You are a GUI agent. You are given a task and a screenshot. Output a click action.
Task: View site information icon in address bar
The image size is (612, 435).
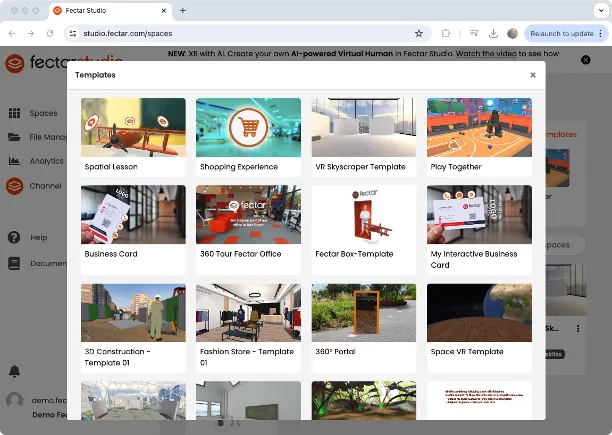coord(73,34)
